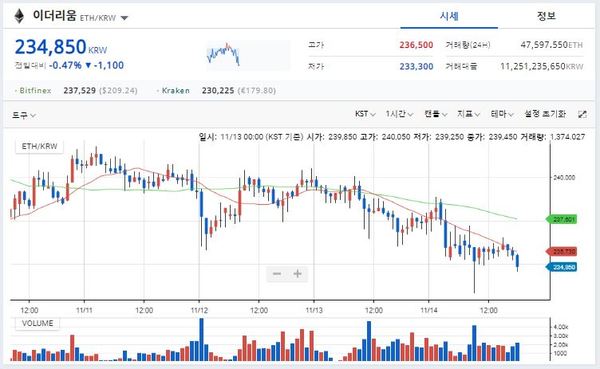Image resolution: width=600 pixels, height=369 pixels.
Task: Open the KST timezone dropdown
Action: 365,114
